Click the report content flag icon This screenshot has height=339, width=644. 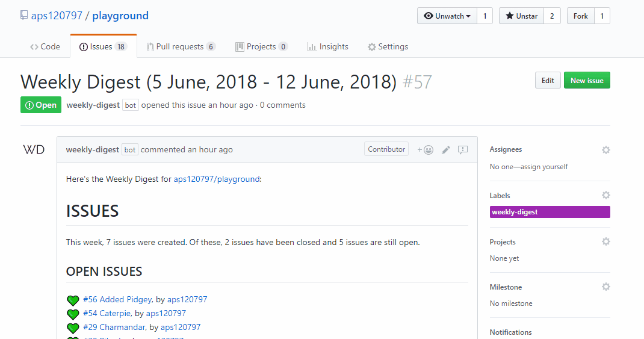pyautogui.click(x=463, y=150)
